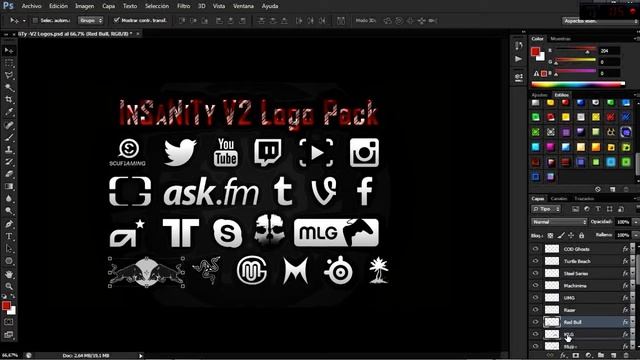The width and height of the screenshot is (640, 360).
Task: Open the Relleno value dropdown arrow
Action: pos(635,235)
